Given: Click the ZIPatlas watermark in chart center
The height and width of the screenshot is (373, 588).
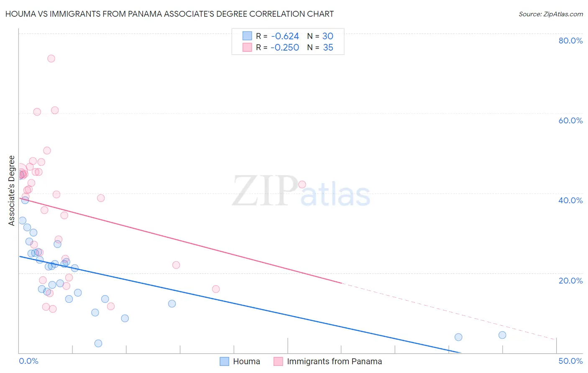Looking at the screenshot, I should [x=301, y=192].
